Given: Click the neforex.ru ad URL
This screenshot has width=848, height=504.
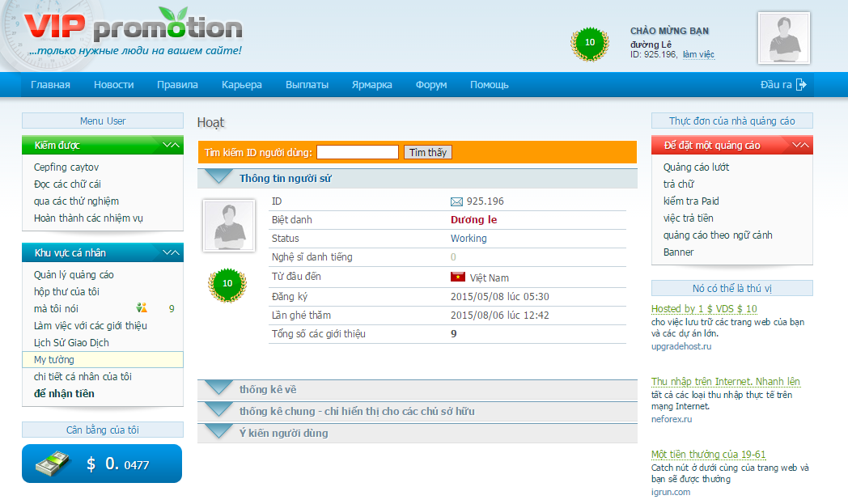Looking at the screenshot, I should click(x=671, y=419).
